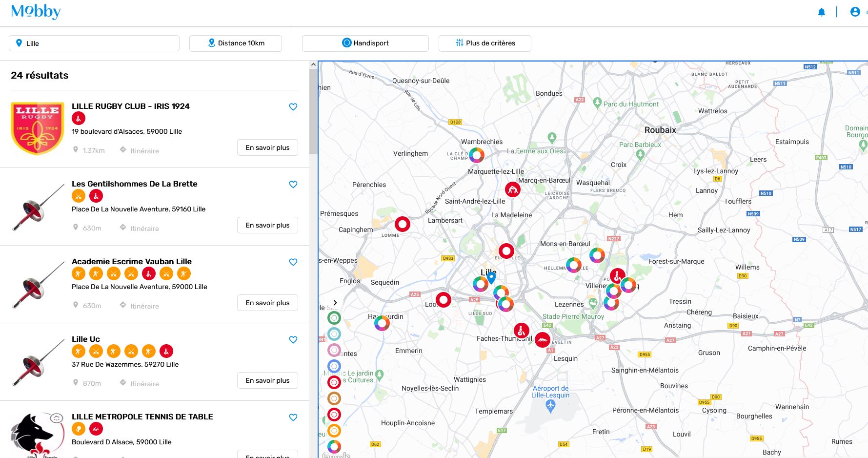Click En savoir plus for Lille Uc

(x=267, y=380)
